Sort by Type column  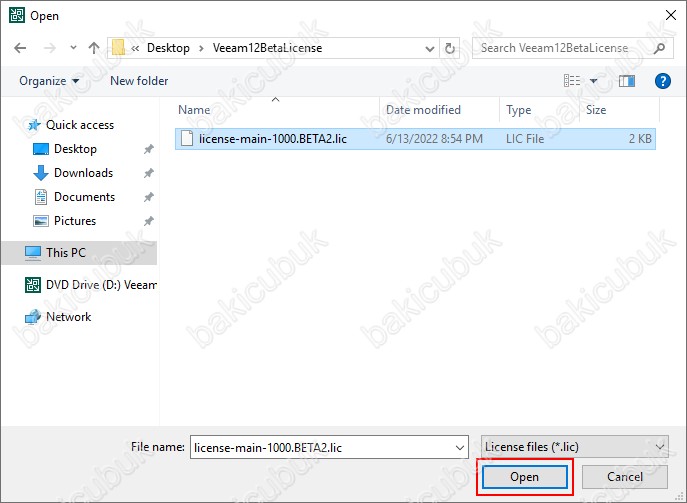coord(518,110)
